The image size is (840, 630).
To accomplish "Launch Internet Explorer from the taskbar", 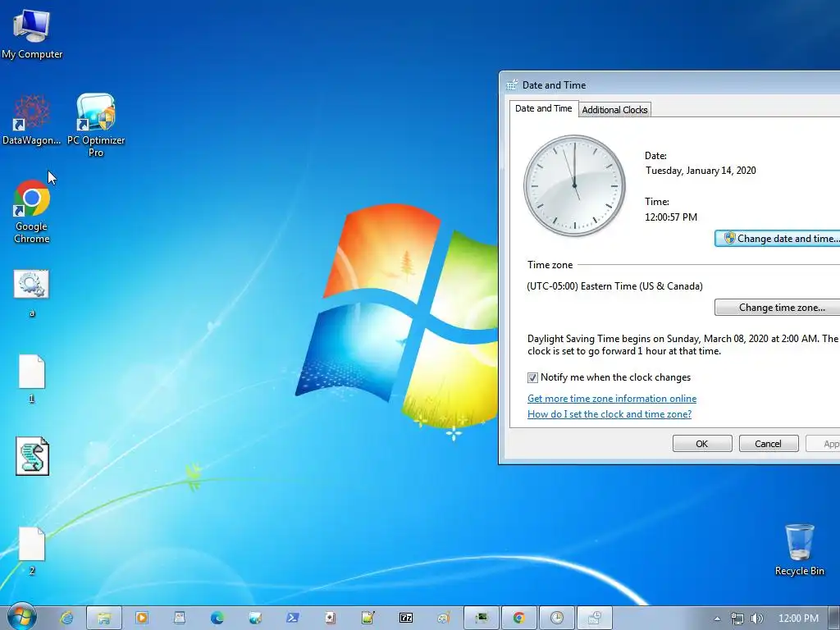I will click(x=66, y=619).
